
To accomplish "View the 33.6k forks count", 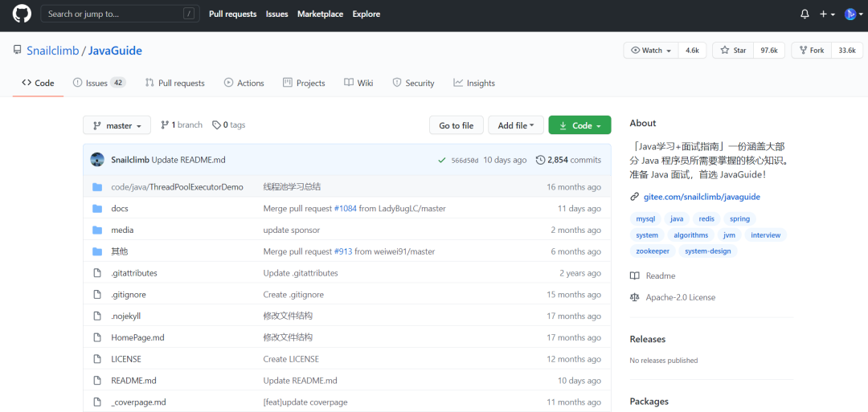I will (x=847, y=51).
